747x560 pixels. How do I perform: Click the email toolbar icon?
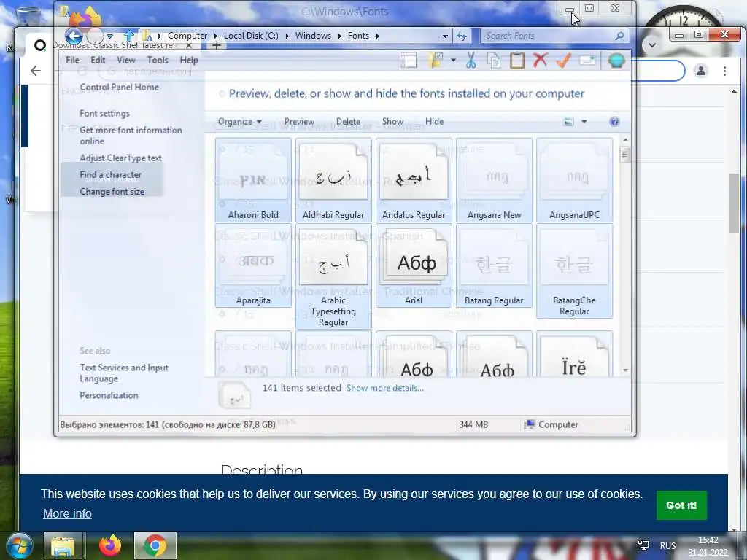tap(587, 61)
